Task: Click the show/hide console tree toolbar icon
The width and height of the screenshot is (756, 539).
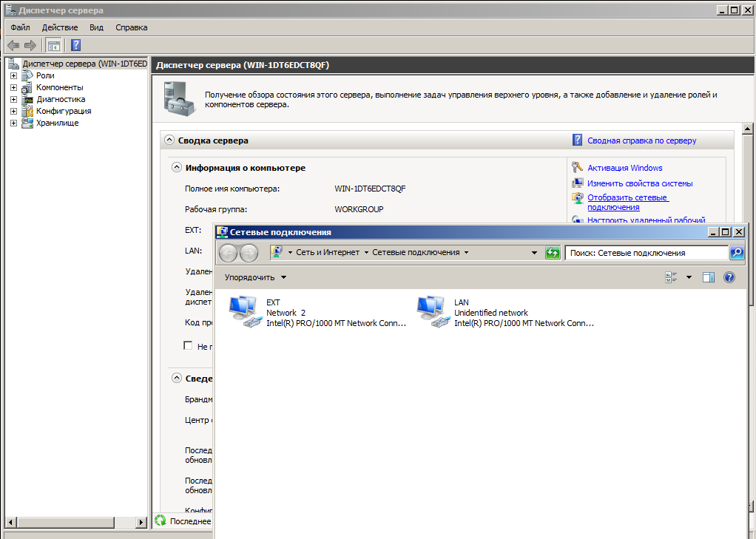Action: point(54,45)
